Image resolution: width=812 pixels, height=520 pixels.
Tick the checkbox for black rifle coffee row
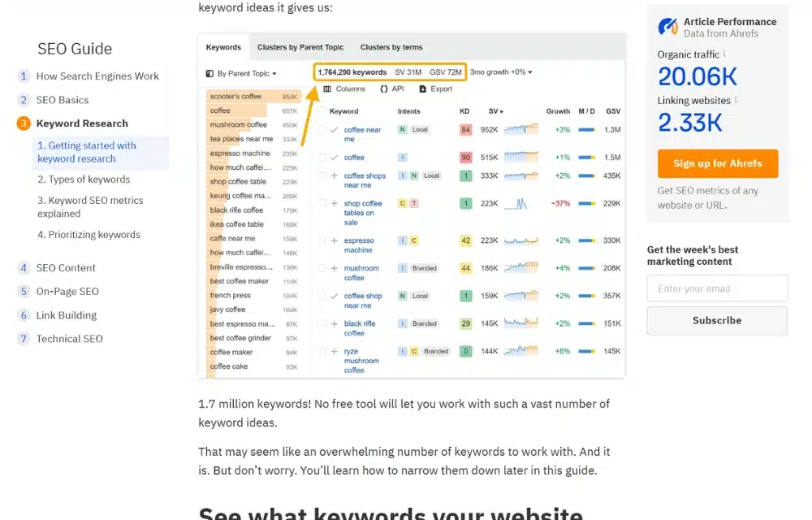[x=322, y=323]
